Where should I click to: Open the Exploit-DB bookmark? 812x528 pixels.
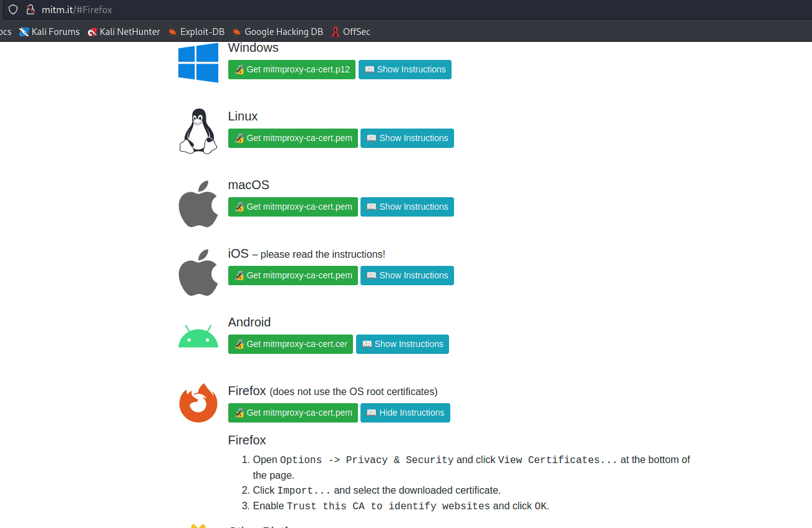[196, 32]
